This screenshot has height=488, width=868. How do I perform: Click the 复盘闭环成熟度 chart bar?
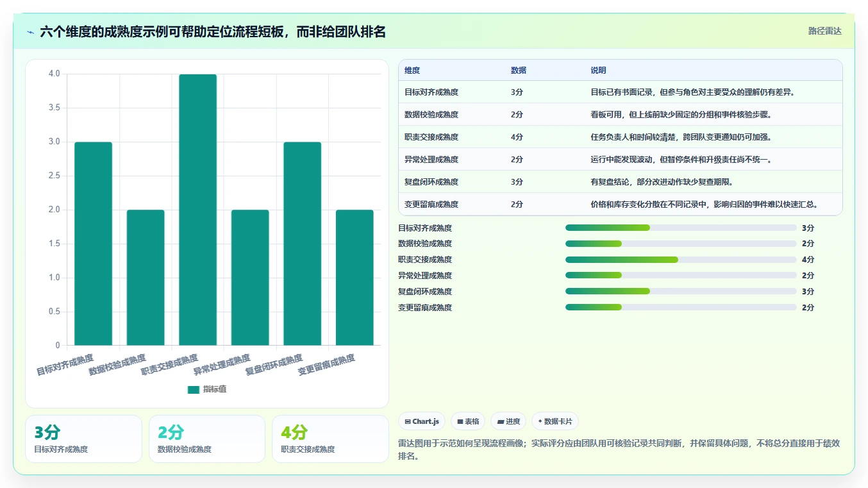point(303,244)
